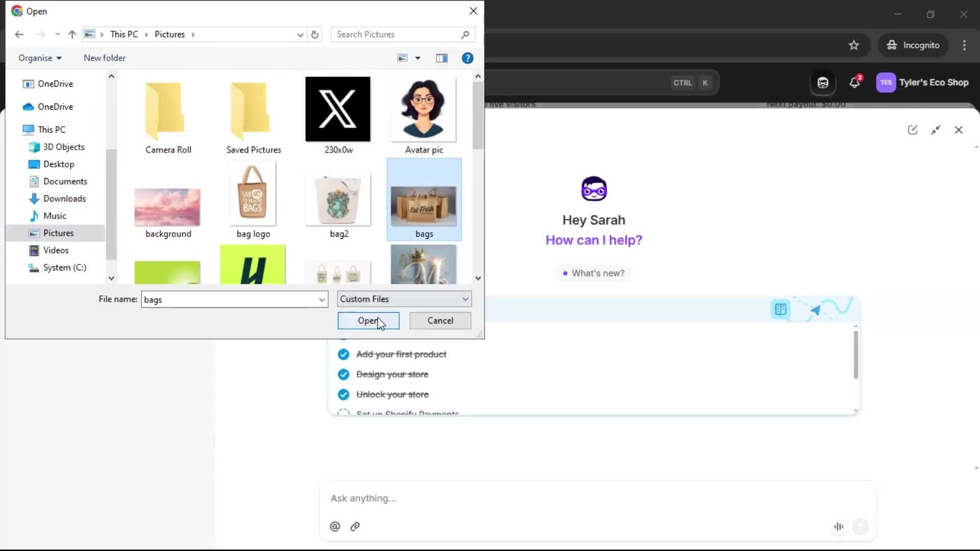This screenshot has height=551, width=980.
Task: Check off the Set up Shopify Payments task
Action: pos(343,413)
